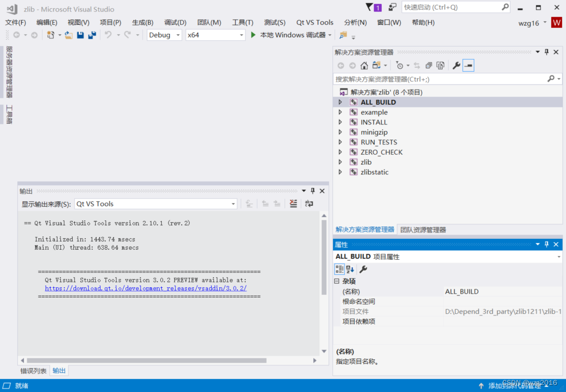Screen dimensions: 566x392
Task: Click the Open File folder icon
Action: coord(68,35)
